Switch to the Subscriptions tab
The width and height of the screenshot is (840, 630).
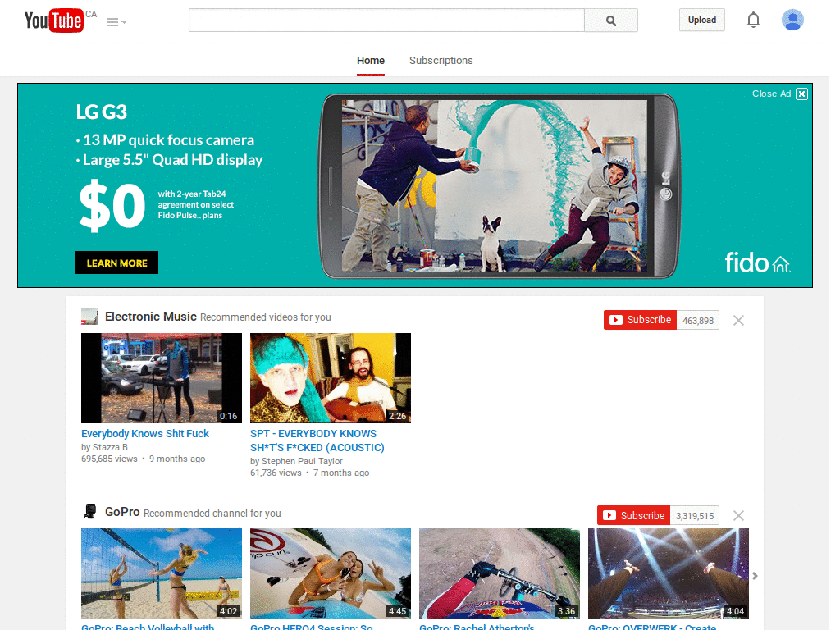441,61
